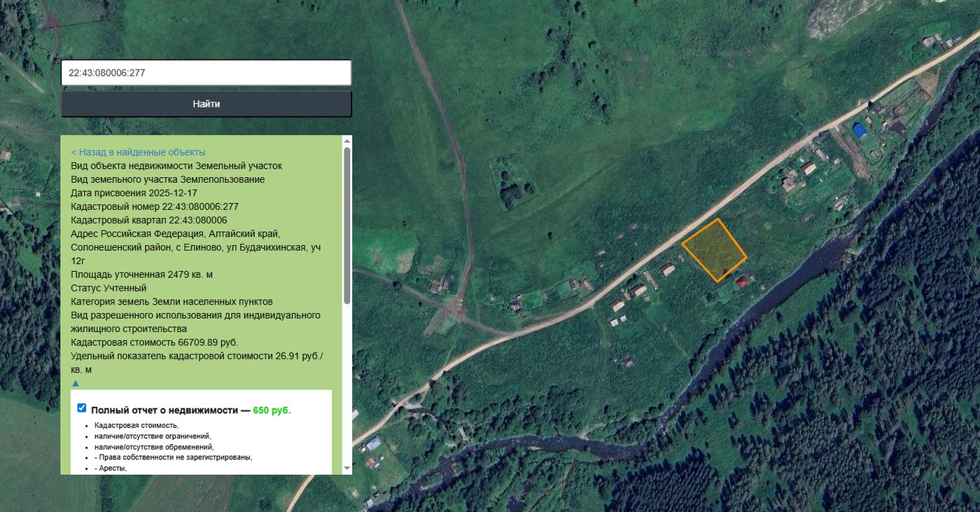
Task: Click the info panel scrollbar up arrow
Action: point(346,141)
